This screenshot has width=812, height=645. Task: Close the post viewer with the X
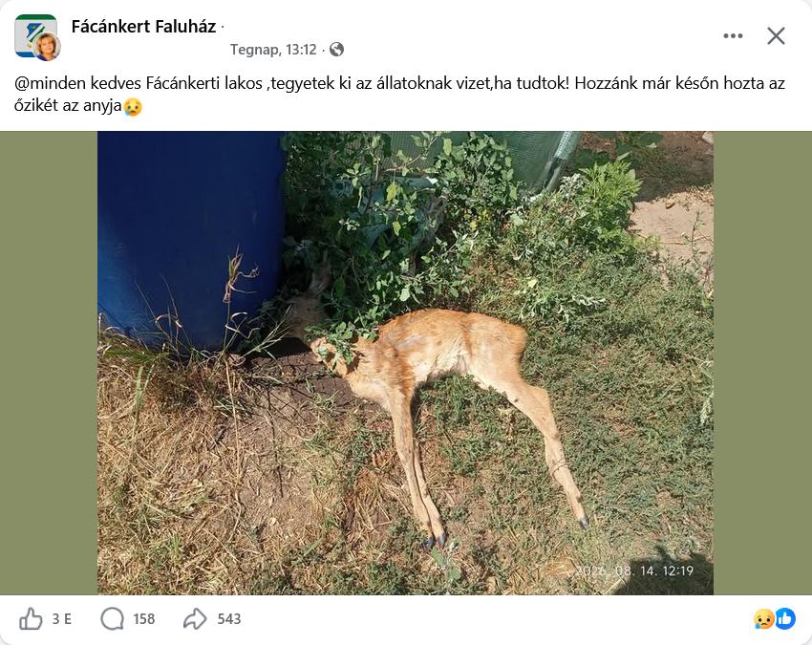(776, 35)
